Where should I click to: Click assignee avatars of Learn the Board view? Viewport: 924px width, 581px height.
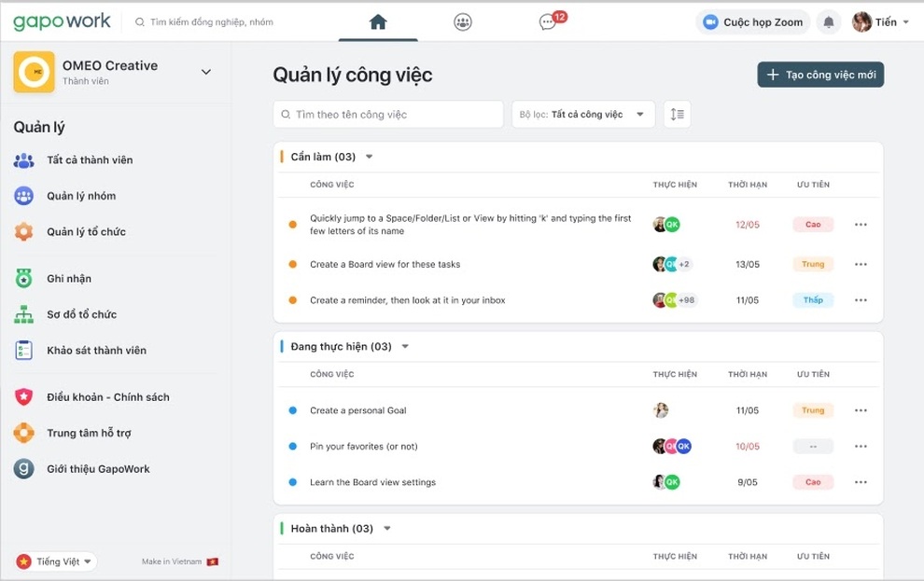click(666, 482)
